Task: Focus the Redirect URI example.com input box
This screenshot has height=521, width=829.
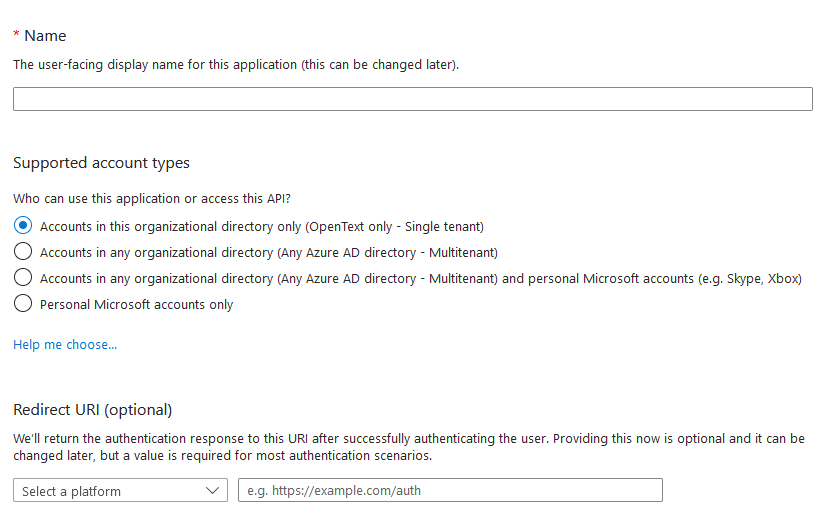Action: 450,491
